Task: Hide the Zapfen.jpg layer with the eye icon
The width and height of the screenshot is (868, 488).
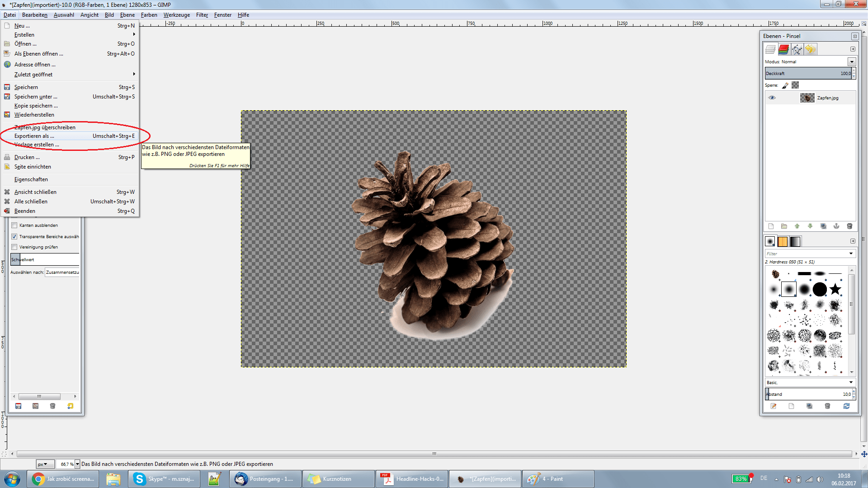Action: (772, 98)
